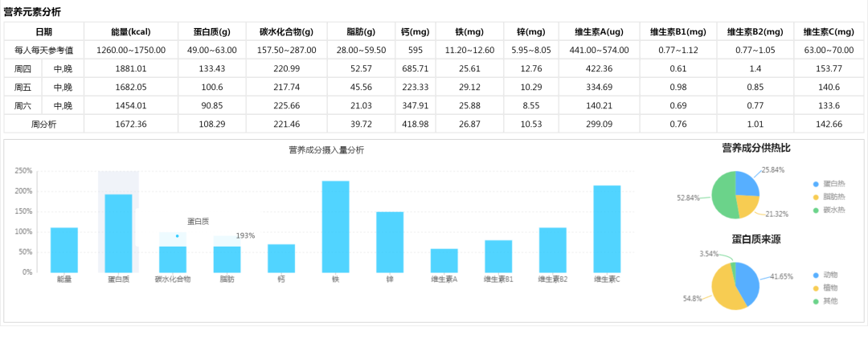The height and width of the screenshot is (339, 868).
Task: Select the highlighted 蛋白质 bar
Action: 118,234
